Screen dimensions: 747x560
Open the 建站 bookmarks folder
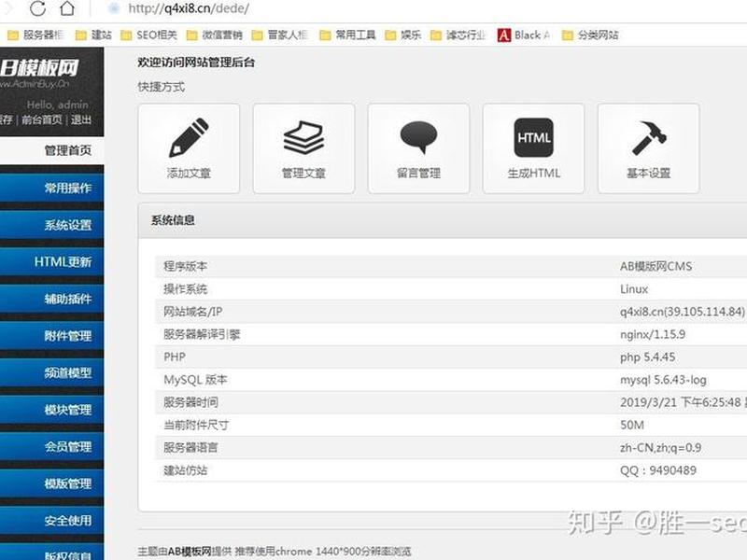click(x=94, y=35)
